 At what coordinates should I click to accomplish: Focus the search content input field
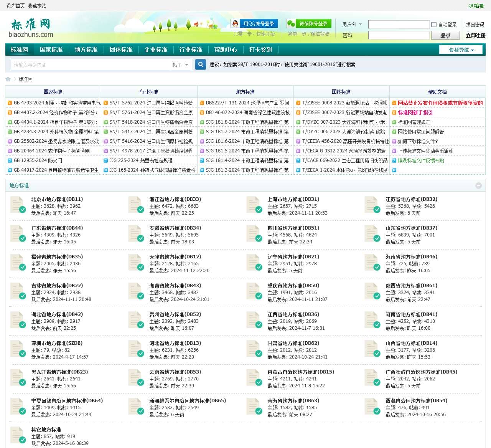click(90, 65)
